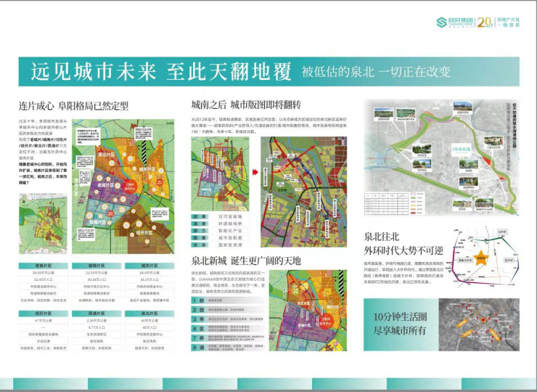Screen dimensions: 537x392
Task: Click the red arrow between the two city maps
Action: [255, 171]
